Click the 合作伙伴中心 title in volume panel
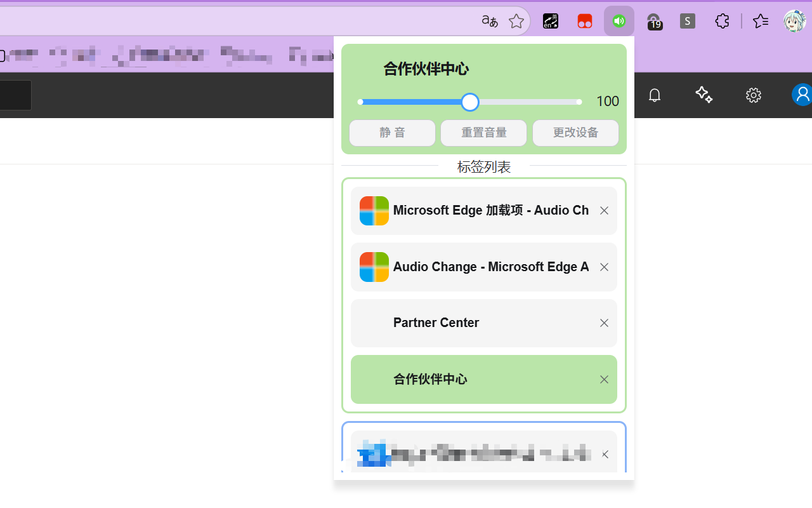This screenshot has height=508, width=812. [426, 69]
